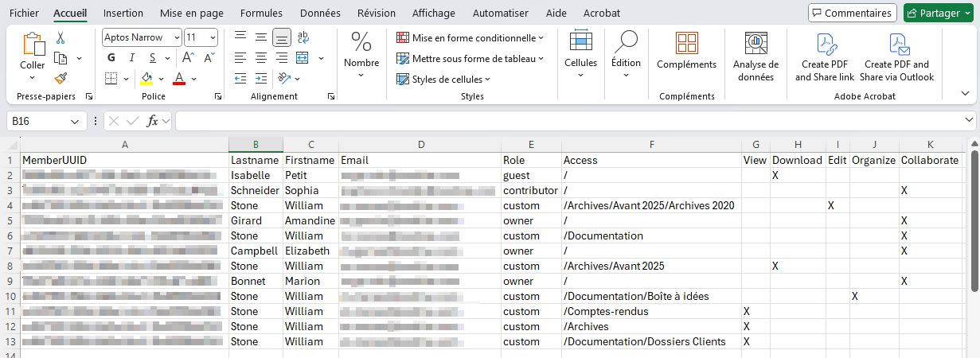Open the Compléments add-ins button

pos(686,53)
